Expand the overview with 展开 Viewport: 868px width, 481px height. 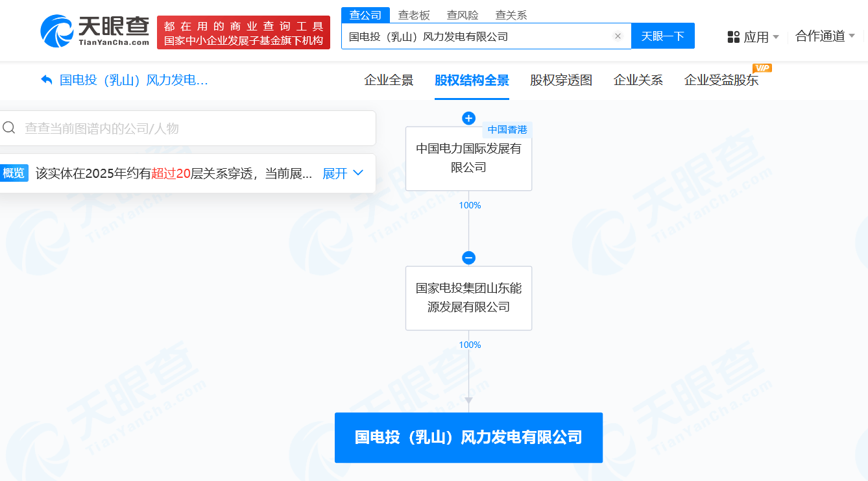pos(343,173)
